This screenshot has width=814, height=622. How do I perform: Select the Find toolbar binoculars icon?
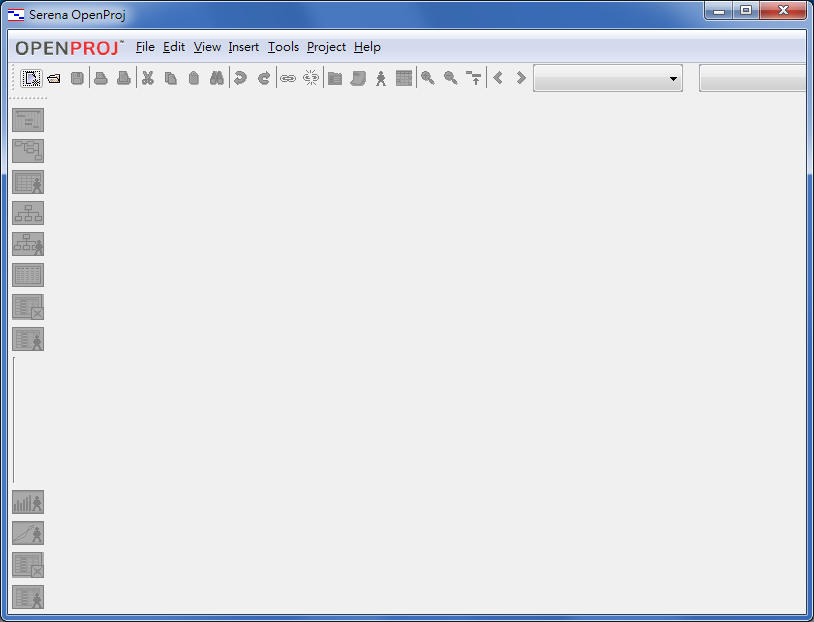[x=217, y=78]
